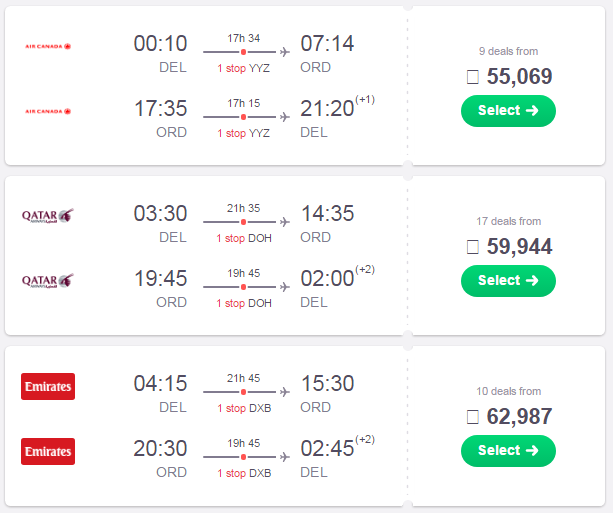
Task: Open the 9 deals from link
Action: click(508, 51)
